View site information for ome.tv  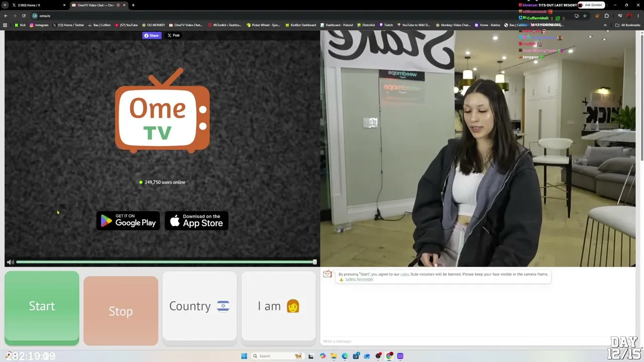[x=35, y=16]
